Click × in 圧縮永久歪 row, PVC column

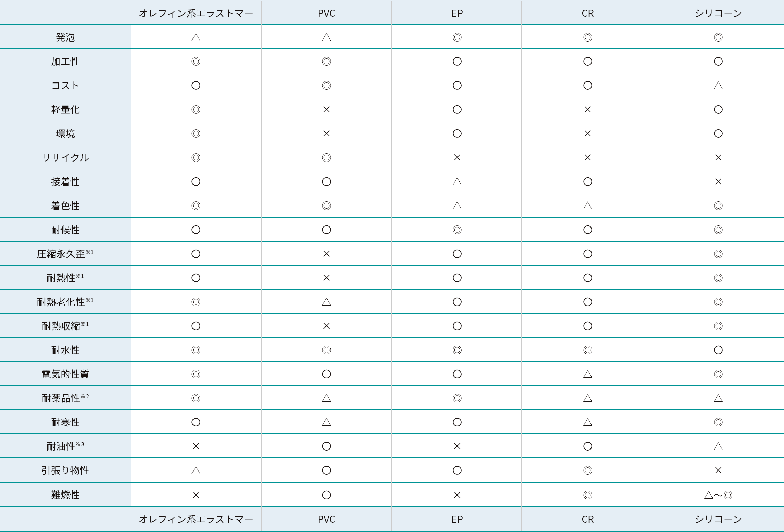[x=327, y=254]
